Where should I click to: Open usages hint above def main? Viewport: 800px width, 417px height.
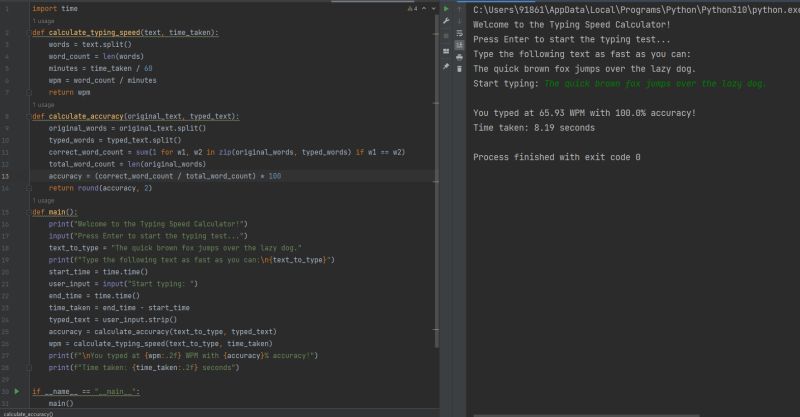point(43,201)
